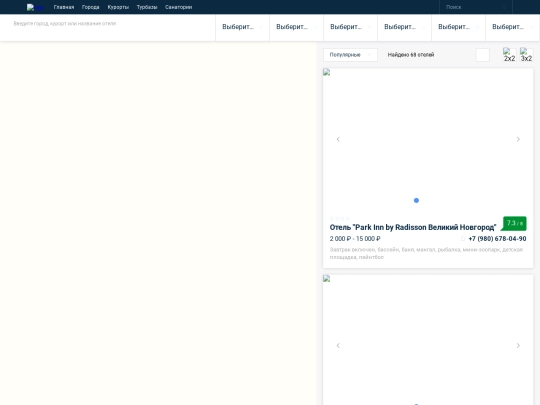Show next photo on the hotel card below Park Inn
This screenshot has height=405, width=540.
518,345
